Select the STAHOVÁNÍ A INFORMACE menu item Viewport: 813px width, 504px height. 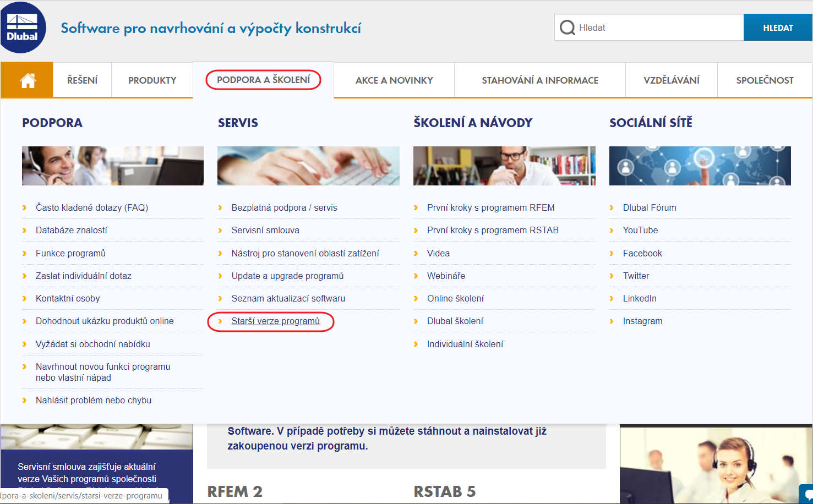[x=539, y=79]
